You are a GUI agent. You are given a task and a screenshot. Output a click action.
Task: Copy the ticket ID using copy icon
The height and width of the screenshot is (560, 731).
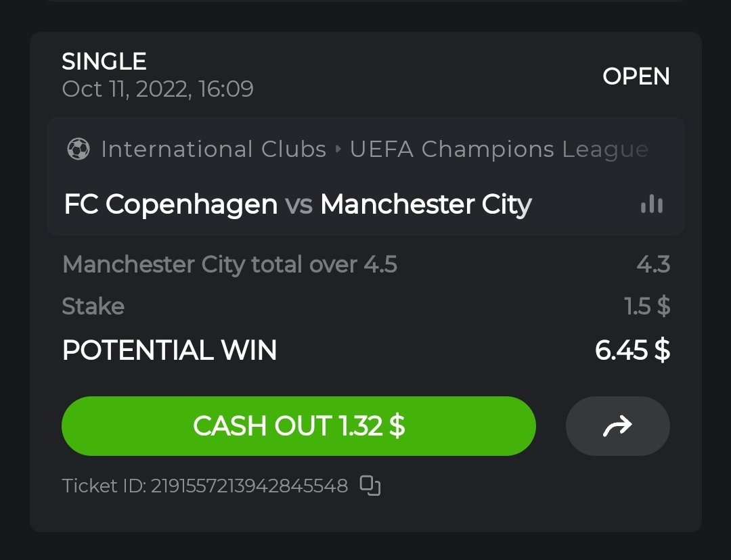(x=370, y=486)
